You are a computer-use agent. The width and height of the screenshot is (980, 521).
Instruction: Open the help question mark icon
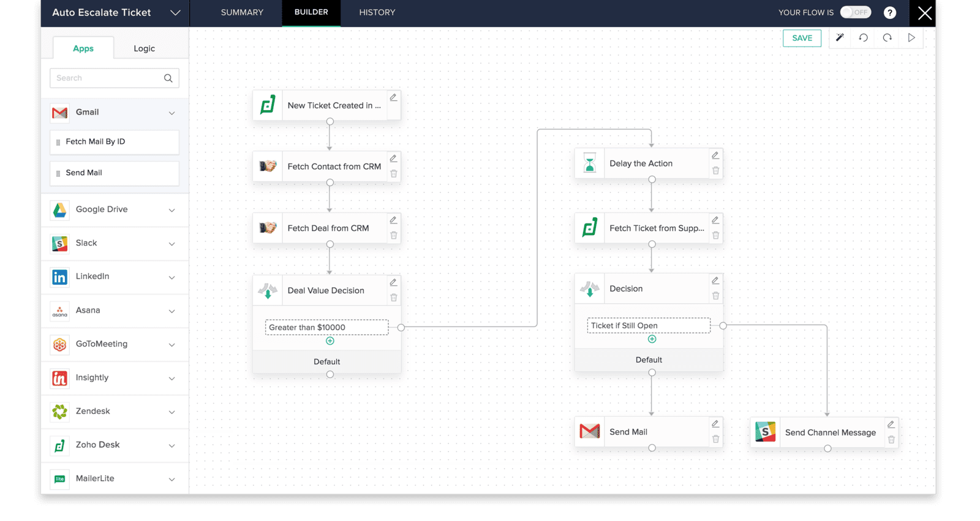pos(890,12)
